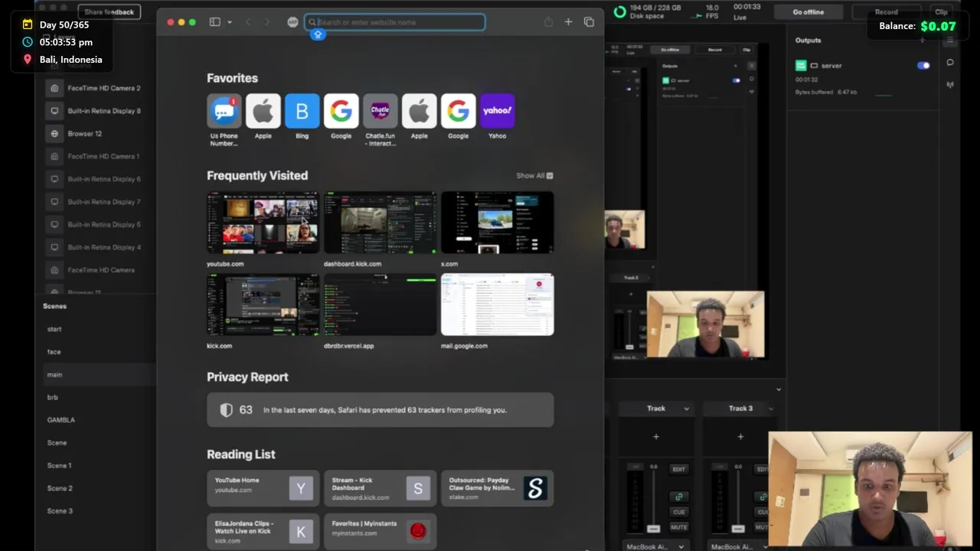Open the dashboard.kick.com thumbnail
This screenshot has height=551, width=980.
pos(380,222)
